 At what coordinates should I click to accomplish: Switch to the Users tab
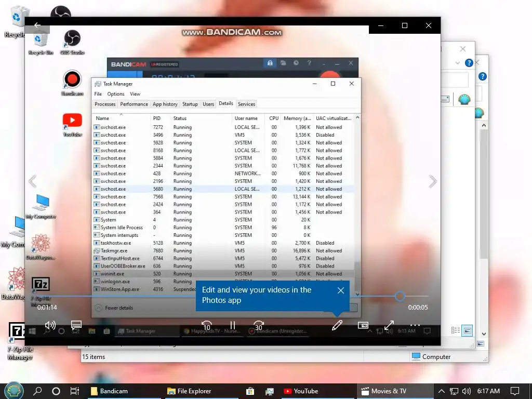[x=208, y=104]
